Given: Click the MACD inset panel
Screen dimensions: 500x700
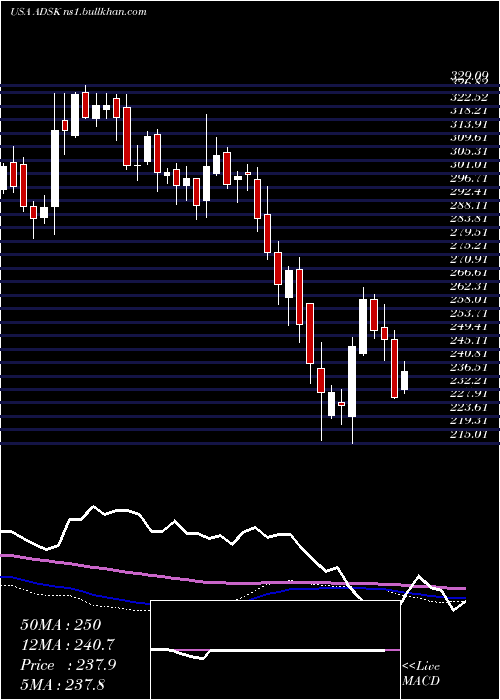Looking at the screenshot, I should click(275, 650).
